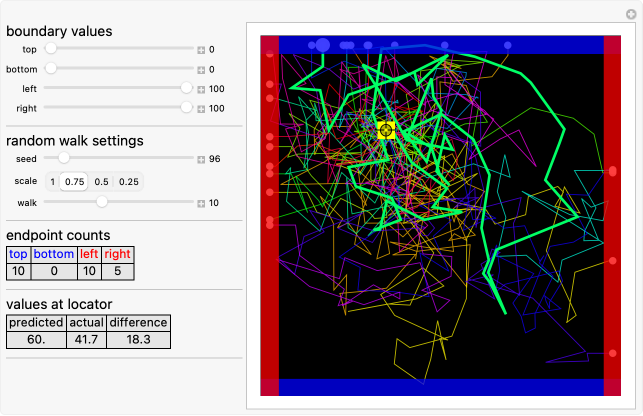Click the seed slider thumb
643x416 pixels.
point(64,158)
